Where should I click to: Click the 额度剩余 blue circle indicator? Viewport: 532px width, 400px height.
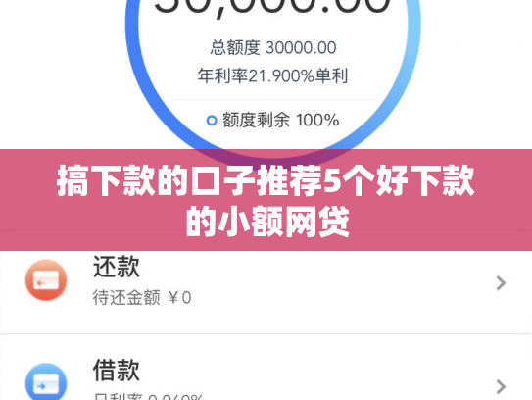(x=212, y=121)
